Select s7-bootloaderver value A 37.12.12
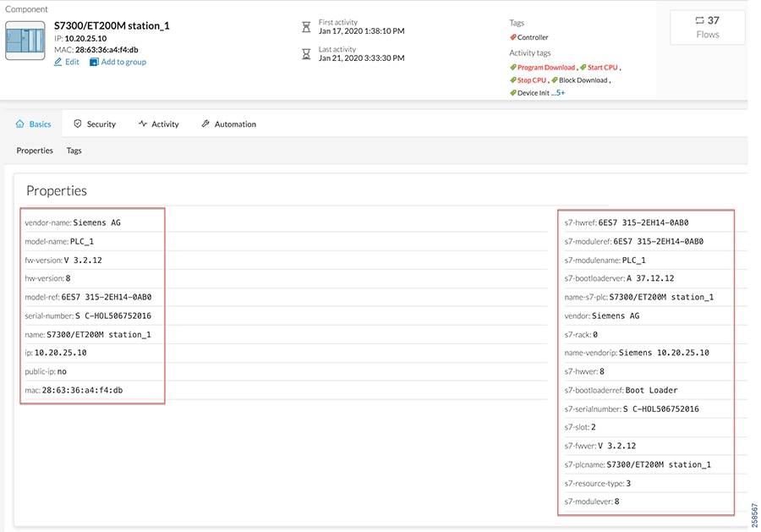 (650, 278)
